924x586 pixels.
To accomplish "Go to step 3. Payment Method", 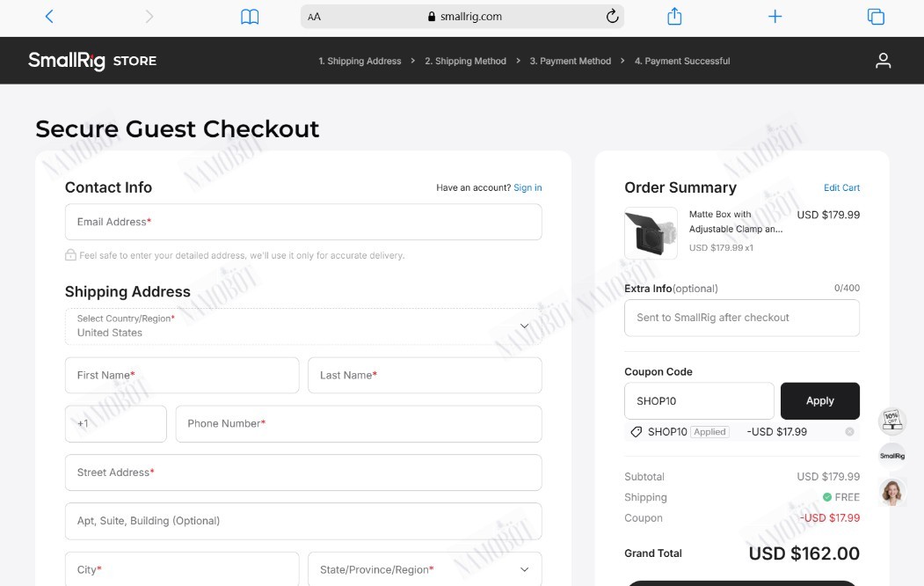I will coord(571,61).
